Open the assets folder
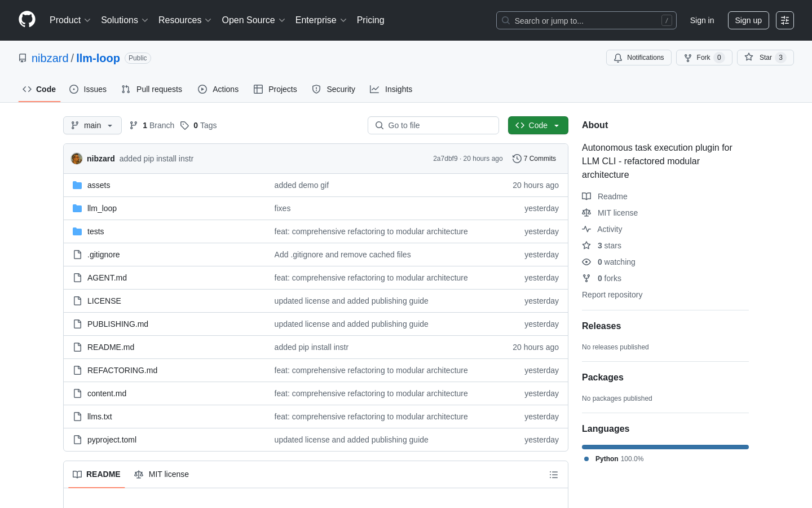The width and height of the screenshot is (812, 508). pos(99,185)
